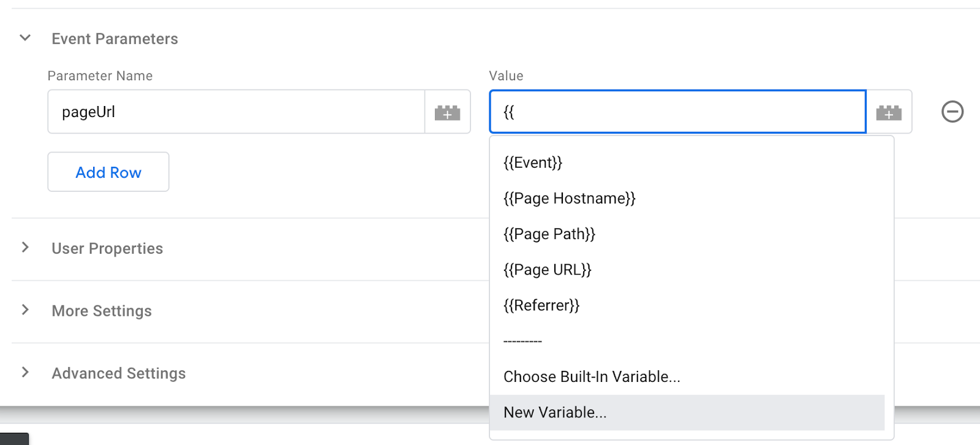Screen dimensions: 980x445
Task: Select the {{Page URL}} variable
Action: [547, 269]
